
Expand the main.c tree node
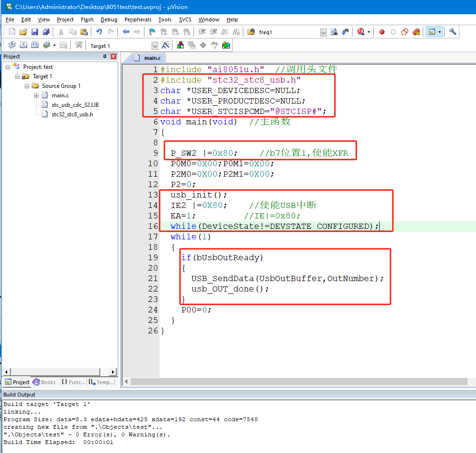click(36, 95)
